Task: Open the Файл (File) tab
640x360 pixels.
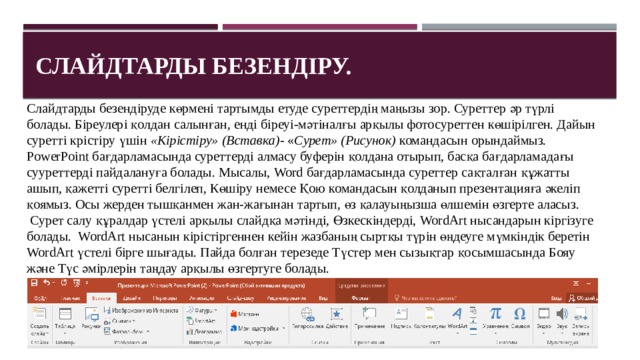Action: [40, 298]
